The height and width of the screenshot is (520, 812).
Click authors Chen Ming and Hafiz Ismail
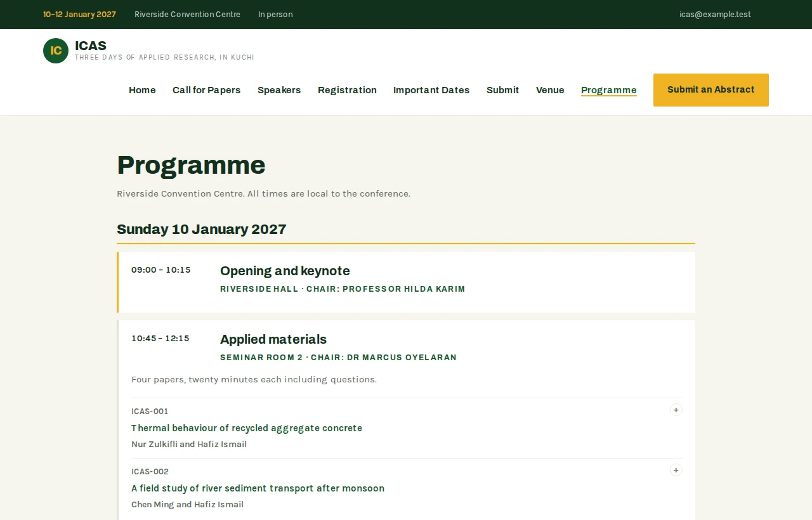coord(187,504)
